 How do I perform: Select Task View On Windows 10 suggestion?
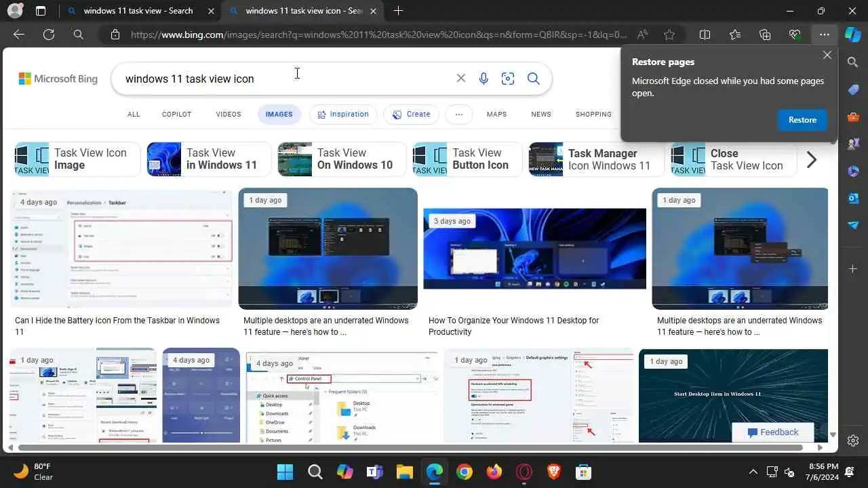coord(342,159)
